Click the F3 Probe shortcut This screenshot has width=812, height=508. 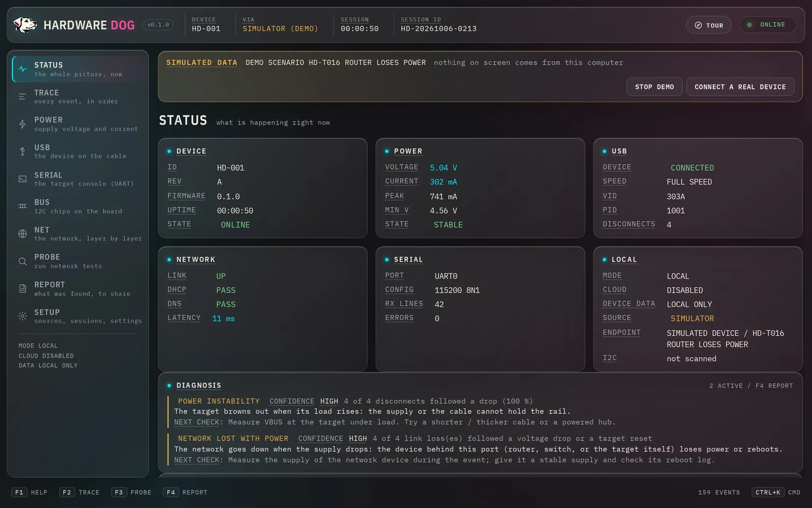(131, 492)
